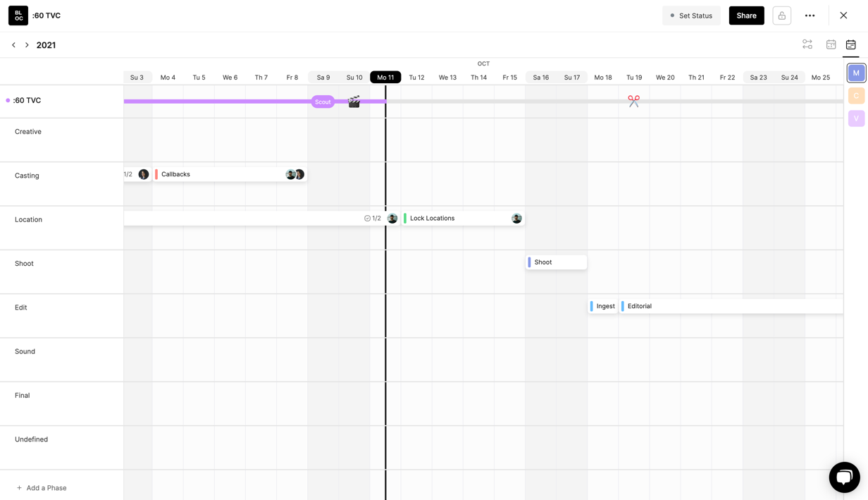868x500 pixels.
Task: Open the three-dot more options menu
Action: point(810,16)
